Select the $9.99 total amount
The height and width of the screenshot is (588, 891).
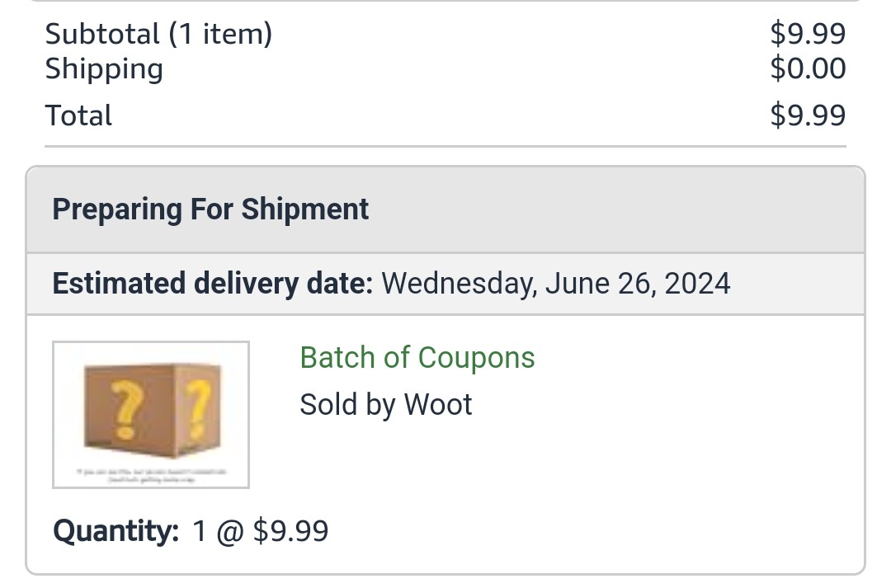coord(808,115)
